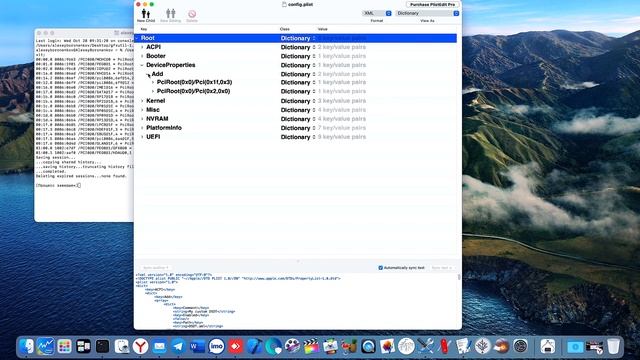Expand the Booter entry
The image size is (640, 360).
[x=142, y=56]
